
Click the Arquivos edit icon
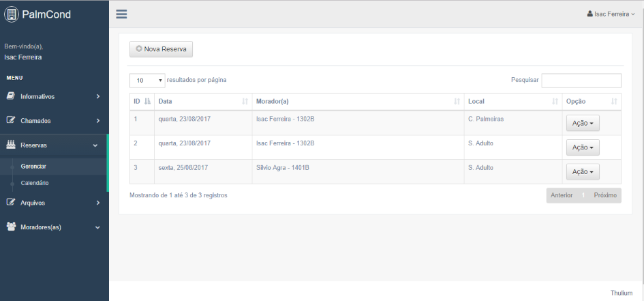11,202
